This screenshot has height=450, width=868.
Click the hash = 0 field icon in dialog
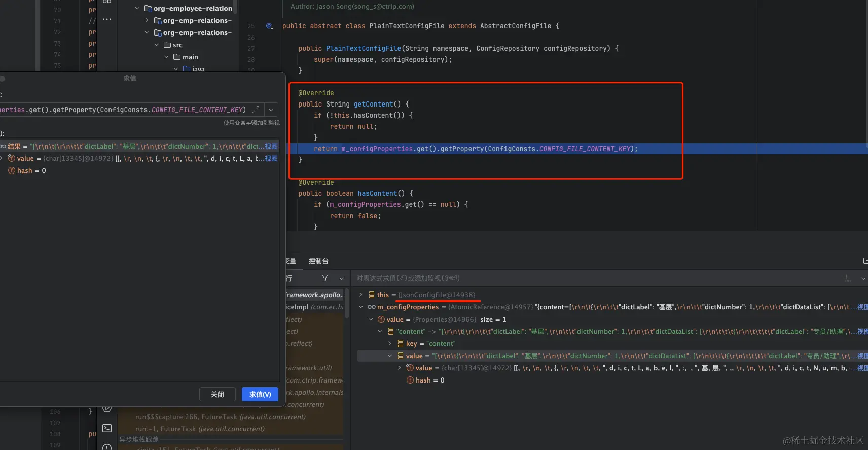11,170
